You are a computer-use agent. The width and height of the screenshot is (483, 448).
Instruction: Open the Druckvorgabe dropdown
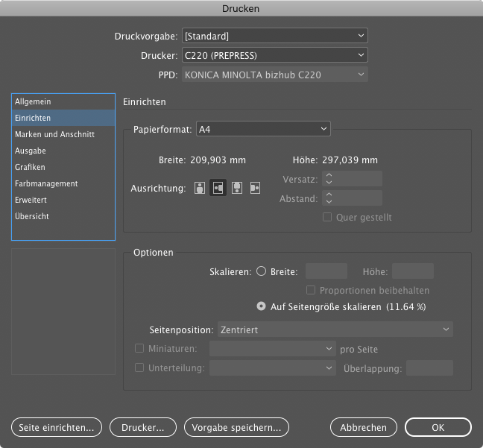pyautogui.click(x=275, y=36)
